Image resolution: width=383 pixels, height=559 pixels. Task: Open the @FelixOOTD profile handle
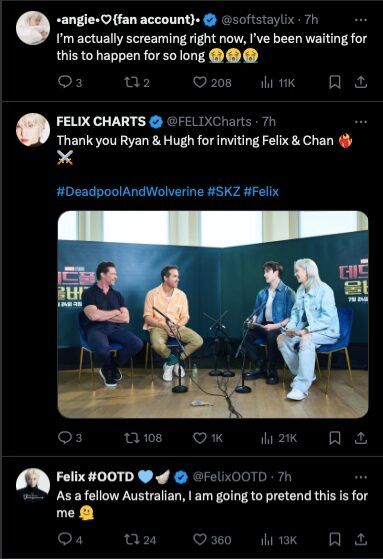point(230,477)
